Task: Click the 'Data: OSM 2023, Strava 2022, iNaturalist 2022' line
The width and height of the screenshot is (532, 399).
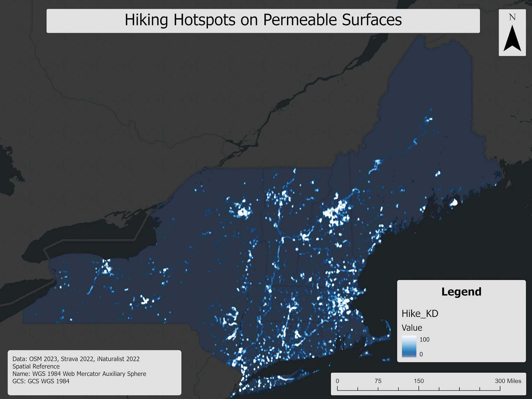Action: pos(76,359)
